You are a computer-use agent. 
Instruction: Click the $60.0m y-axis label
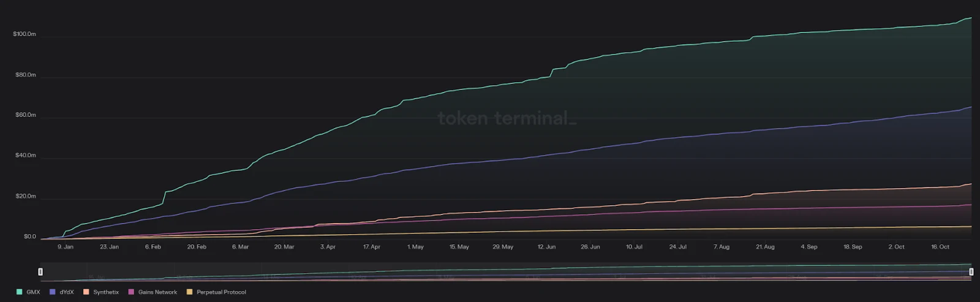(26, 115)
